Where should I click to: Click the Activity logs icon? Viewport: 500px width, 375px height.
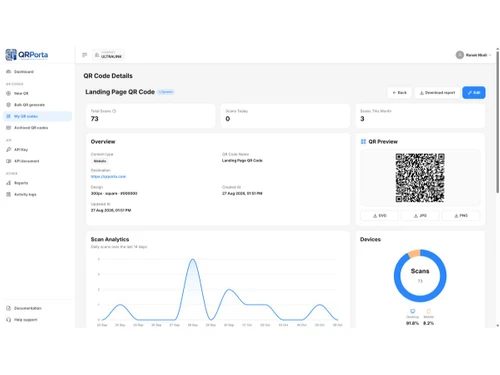[x=9, y=194]
